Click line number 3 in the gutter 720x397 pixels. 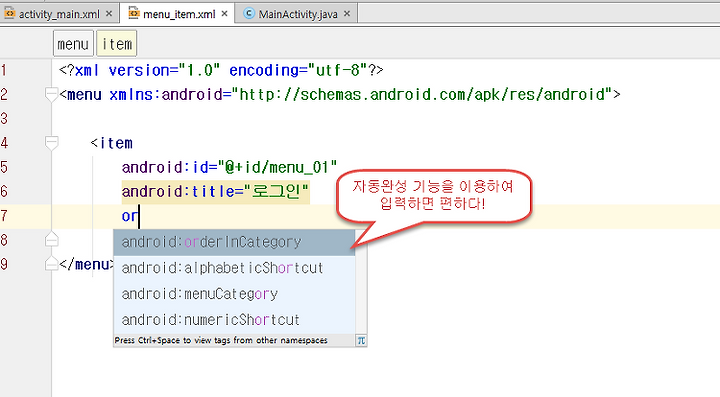pyautogui.click(x=4, y=118)
